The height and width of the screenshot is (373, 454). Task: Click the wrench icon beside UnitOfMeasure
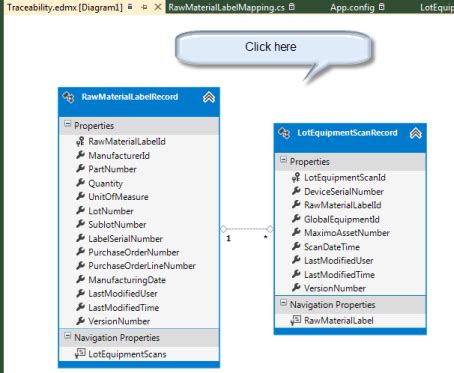point(80,196)
